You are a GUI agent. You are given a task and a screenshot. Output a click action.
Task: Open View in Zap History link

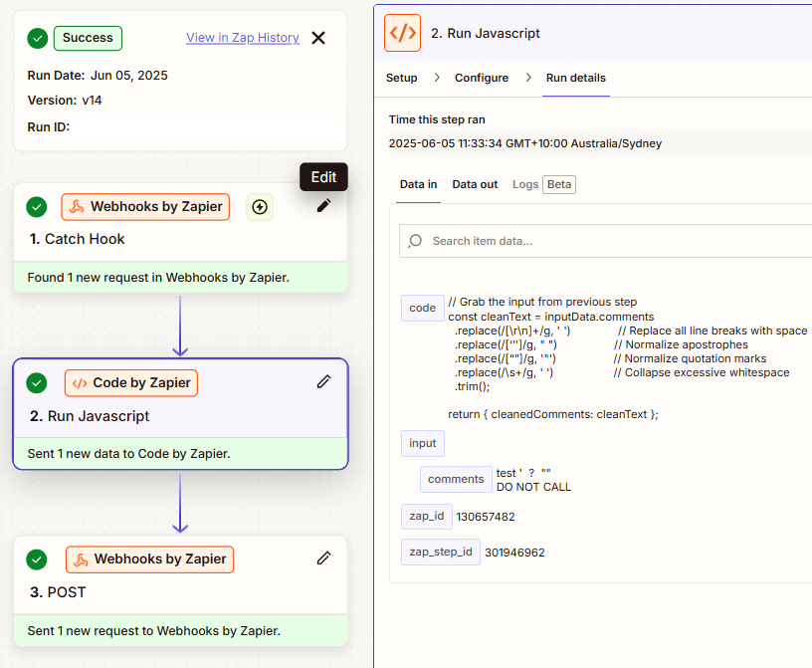(243, 38)
